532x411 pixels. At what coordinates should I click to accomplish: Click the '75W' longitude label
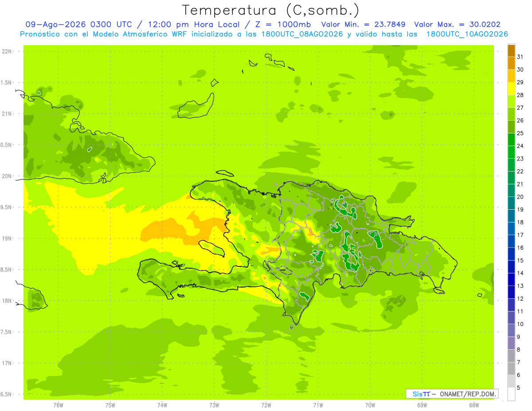tap(110, 405)
